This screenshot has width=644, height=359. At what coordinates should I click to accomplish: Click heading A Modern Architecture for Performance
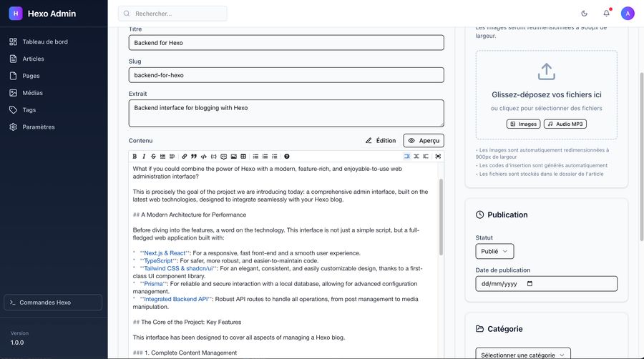pos(193,215)
